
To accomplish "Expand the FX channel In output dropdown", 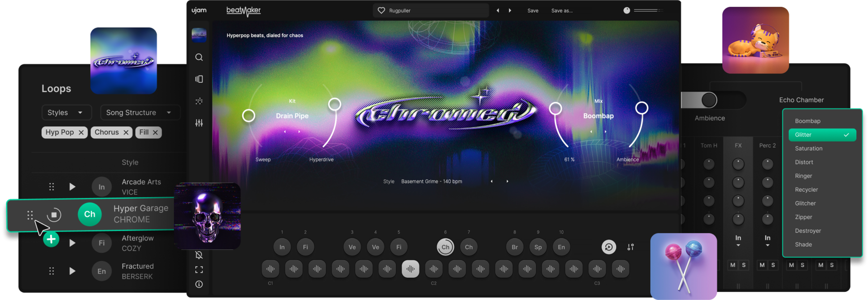I will 738,241.
